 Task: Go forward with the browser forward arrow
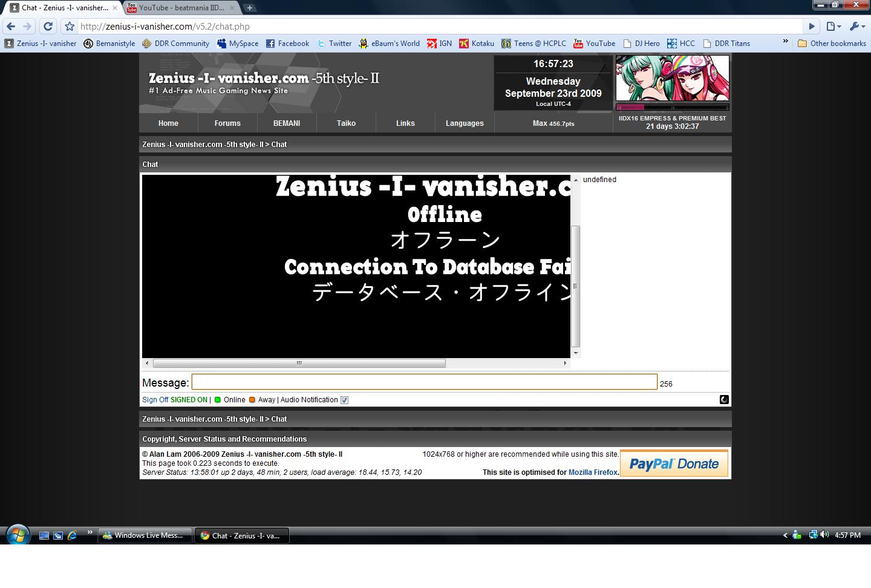[x=27, y=26]
